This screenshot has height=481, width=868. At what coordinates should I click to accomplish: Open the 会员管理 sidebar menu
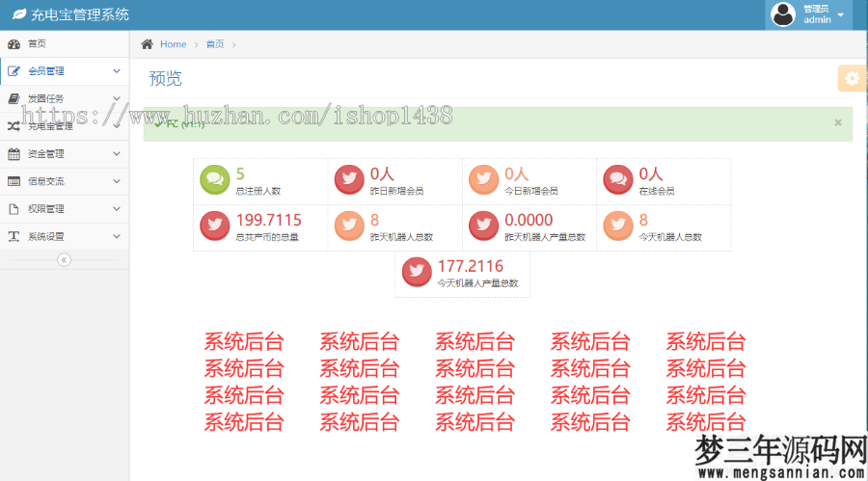click(65, 71)
